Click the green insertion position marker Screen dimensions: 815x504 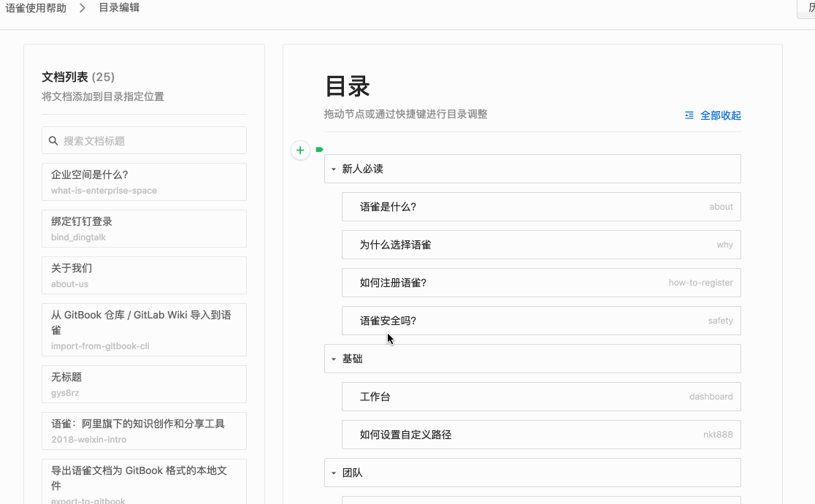319,150
